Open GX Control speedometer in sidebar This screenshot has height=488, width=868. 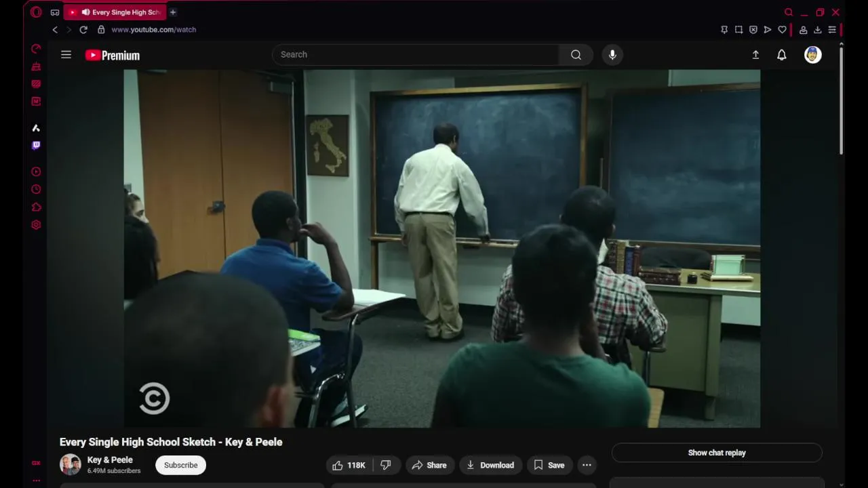tap(36, 49)
